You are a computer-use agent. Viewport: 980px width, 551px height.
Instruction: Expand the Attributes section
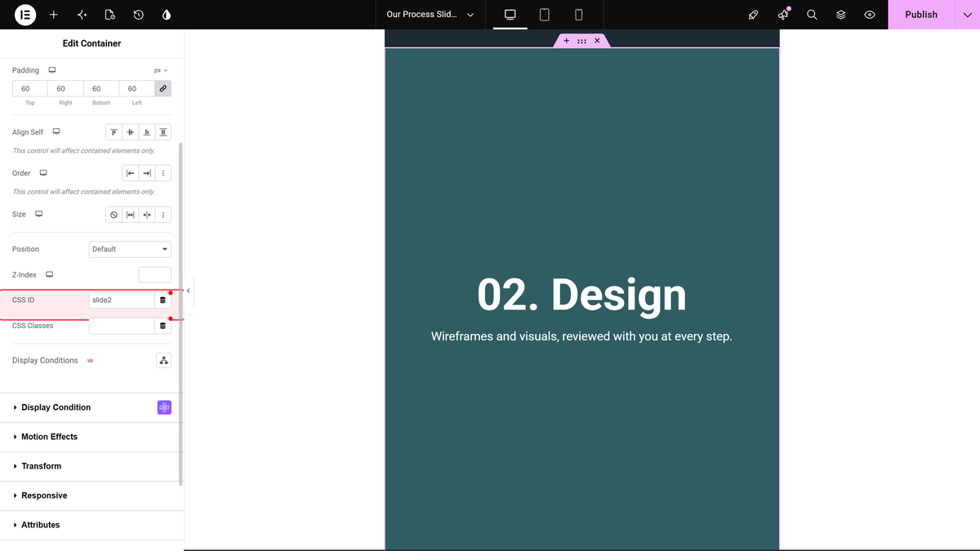click(90, 525)
